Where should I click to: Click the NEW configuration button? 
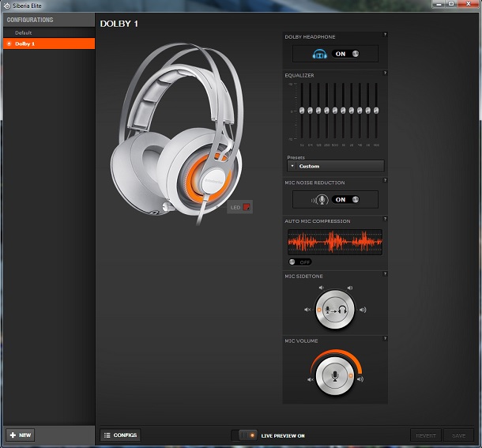21,435
